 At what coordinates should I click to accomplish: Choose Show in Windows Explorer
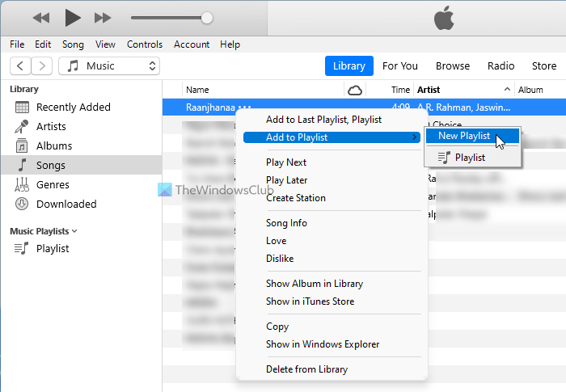323,344
